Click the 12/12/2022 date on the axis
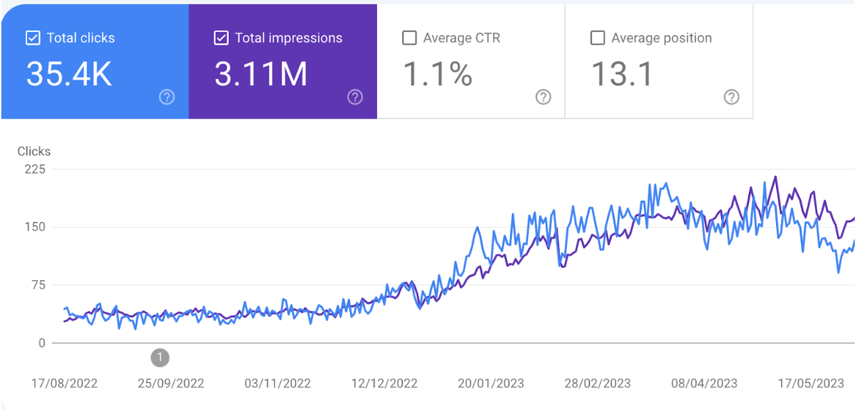868x410 pixels. pyautogui.click(x=385, y=384)
